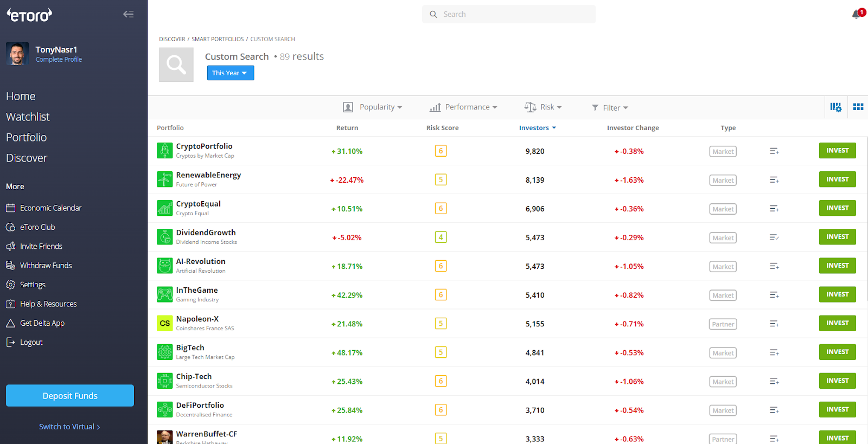The image size is (868, 444).
Task: Open the InTheGame icon
Action: [164, 294]
